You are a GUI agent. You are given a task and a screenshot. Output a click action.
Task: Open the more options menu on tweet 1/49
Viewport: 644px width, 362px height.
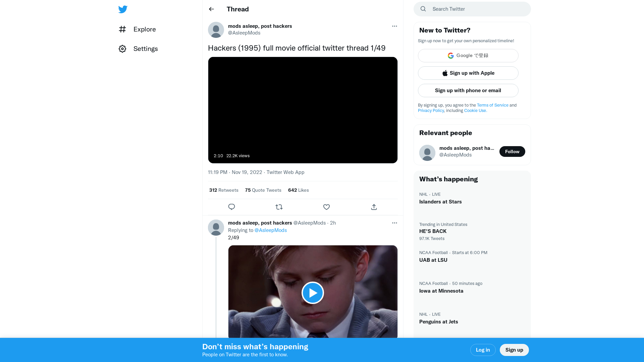[394, 26]
